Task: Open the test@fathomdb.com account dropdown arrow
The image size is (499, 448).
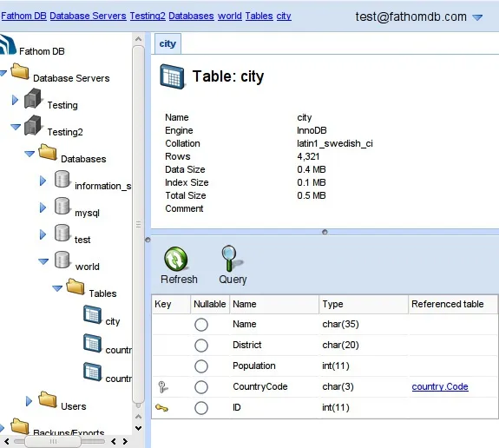Action: click(477, 17)
